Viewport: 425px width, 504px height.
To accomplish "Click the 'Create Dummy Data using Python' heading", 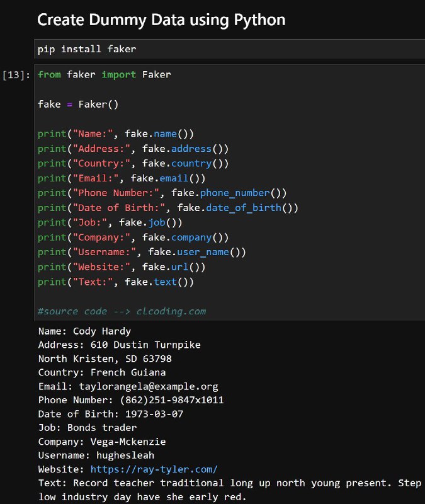I will (161, 20).
